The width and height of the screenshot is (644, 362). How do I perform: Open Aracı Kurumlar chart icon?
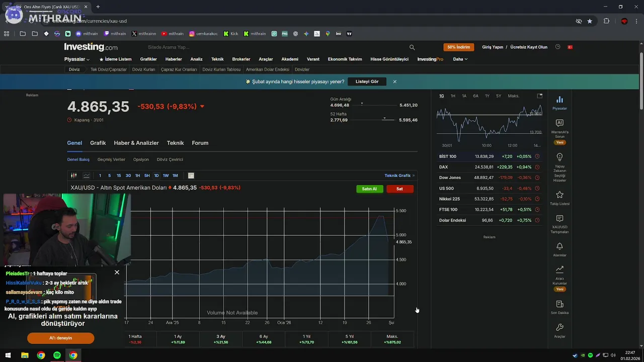tap(559, 269)
